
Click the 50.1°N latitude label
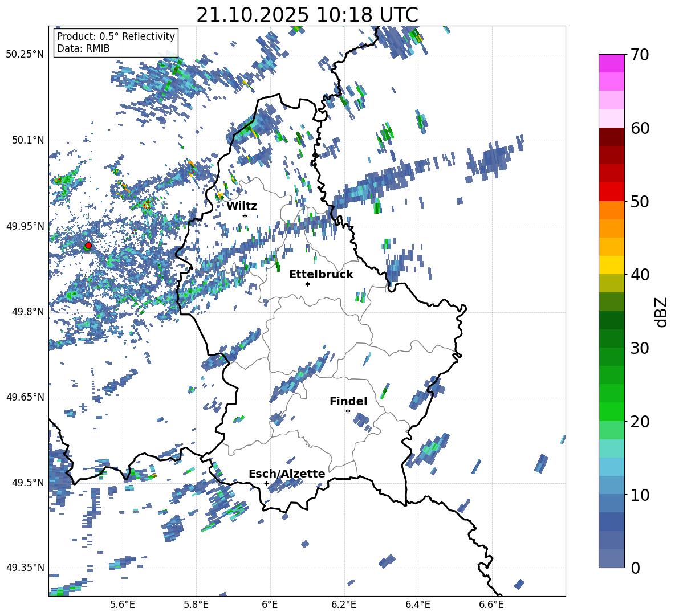click(27, 141)
